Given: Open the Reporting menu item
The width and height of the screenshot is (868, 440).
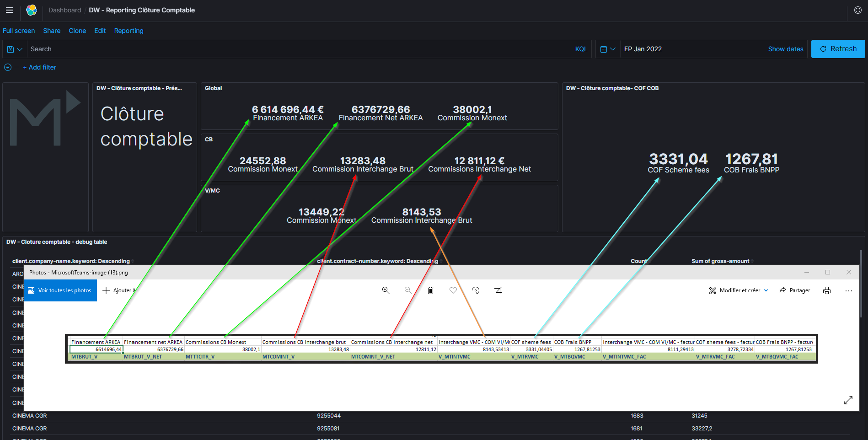Looking at the screenshot, I should [x=129, y=31].
